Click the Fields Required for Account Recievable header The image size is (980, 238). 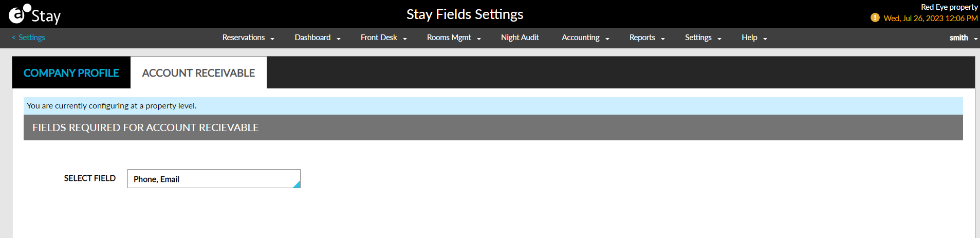(x=145, y=127)
